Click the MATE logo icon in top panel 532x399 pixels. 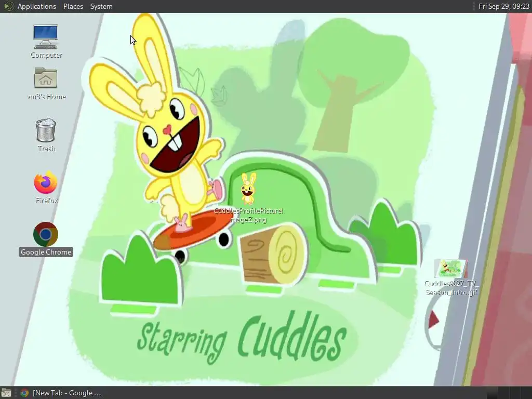pos(8,6)
